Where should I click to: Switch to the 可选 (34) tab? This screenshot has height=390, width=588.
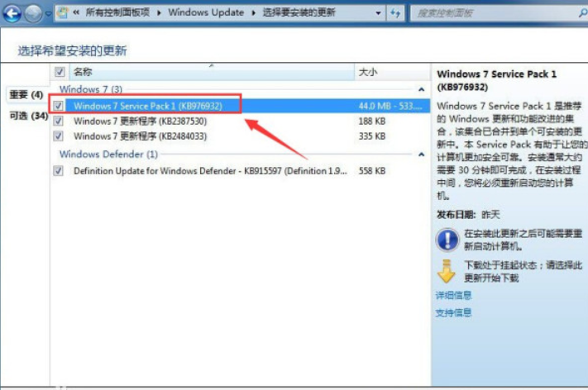coord(28,116)
